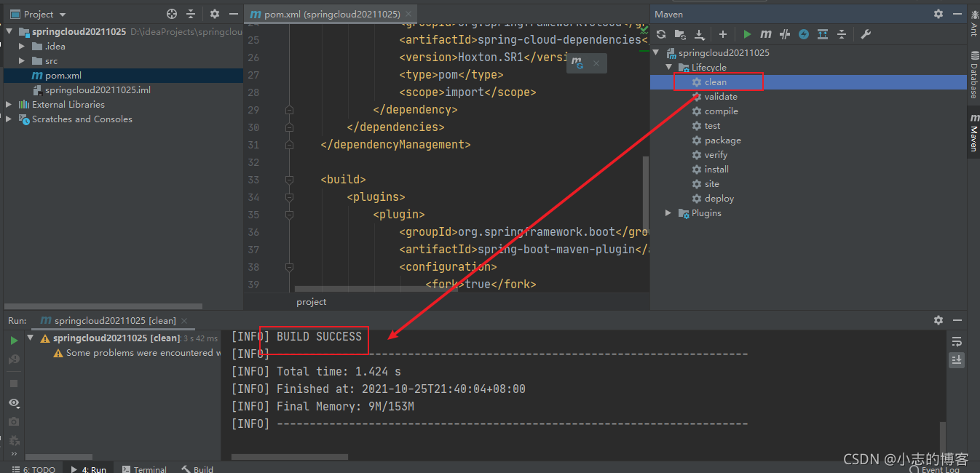Dismiss the Maven changes floating popup

pyautogui.click(x=596, y=63)
